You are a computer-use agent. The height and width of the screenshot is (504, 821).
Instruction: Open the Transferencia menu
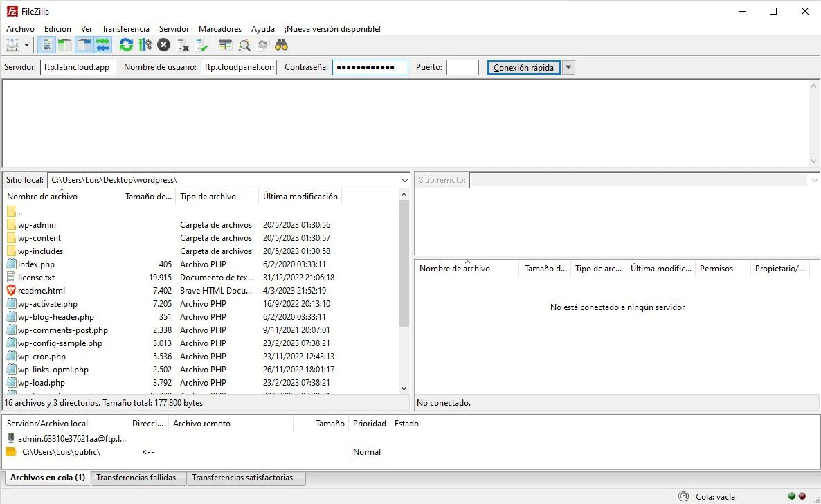(125, 29)
